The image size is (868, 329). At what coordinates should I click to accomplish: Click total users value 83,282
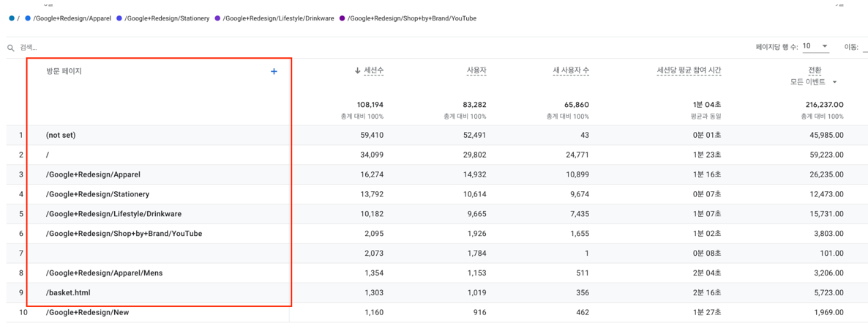click(475, 104)
